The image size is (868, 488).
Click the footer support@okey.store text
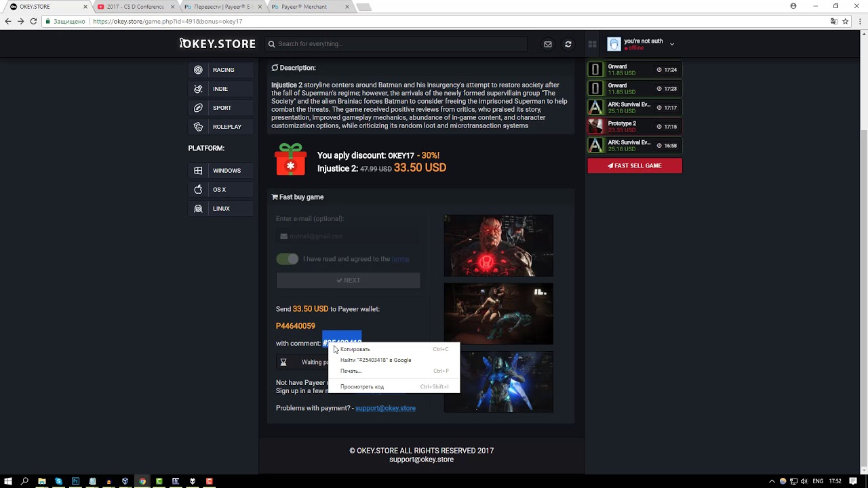(421, 460)
